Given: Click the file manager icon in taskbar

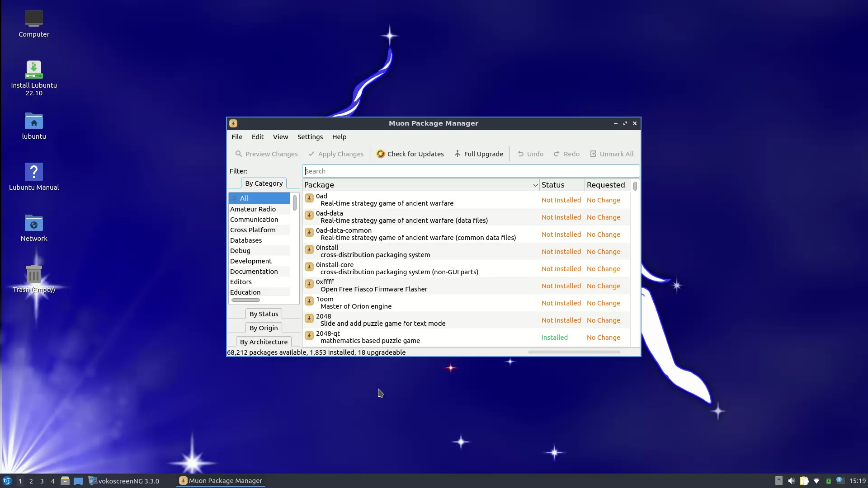Looking at the screenshot, I should [x=65, y=481].
